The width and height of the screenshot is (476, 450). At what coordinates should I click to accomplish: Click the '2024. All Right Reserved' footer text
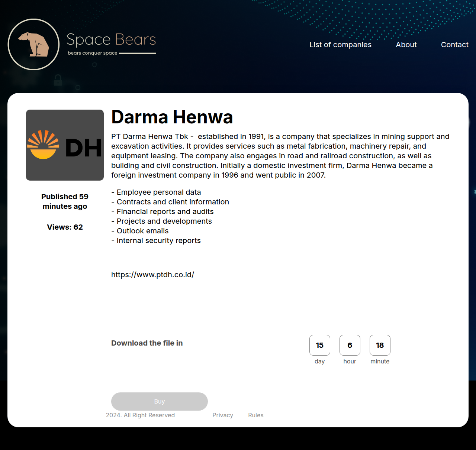click(140, 415)
